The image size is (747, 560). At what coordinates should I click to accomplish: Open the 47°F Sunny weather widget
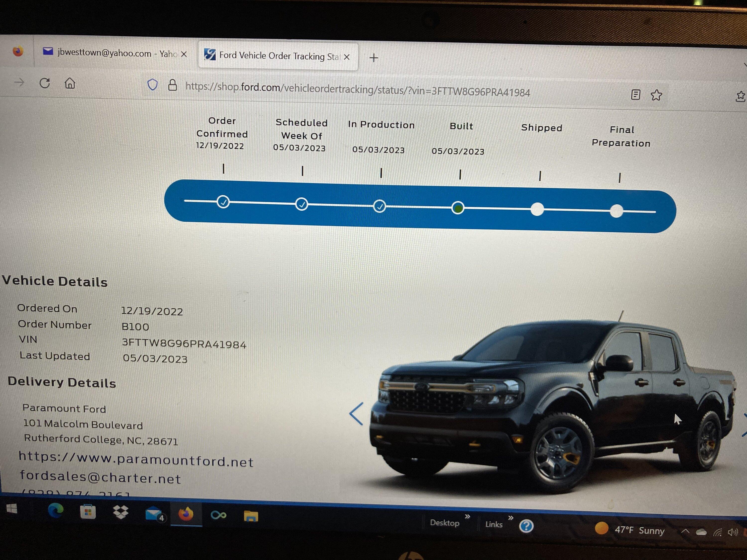(629, 530)
